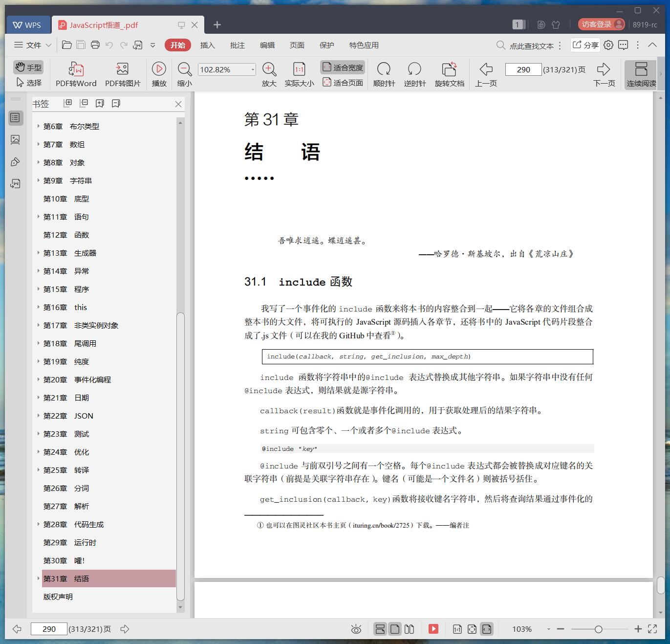Switch to single page view in status bar
This screenshot has height=644, width=670.
click(395, 629)
